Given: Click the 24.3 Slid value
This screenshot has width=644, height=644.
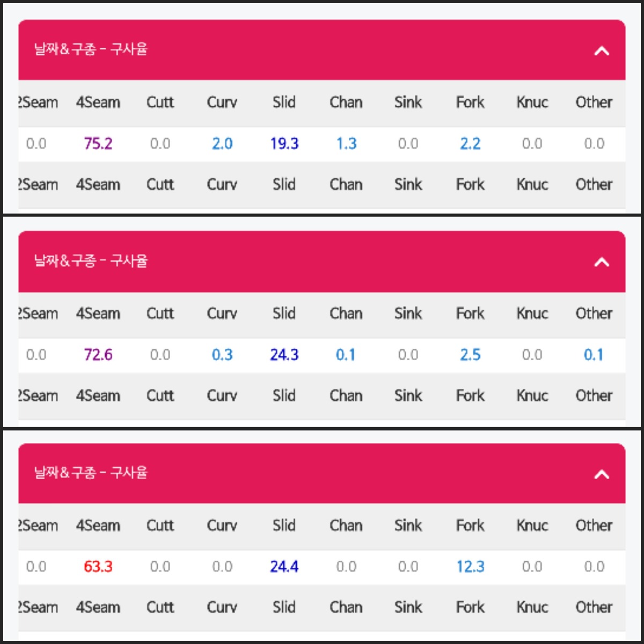Looking at the screenshot, I should (x=284, y=355).
